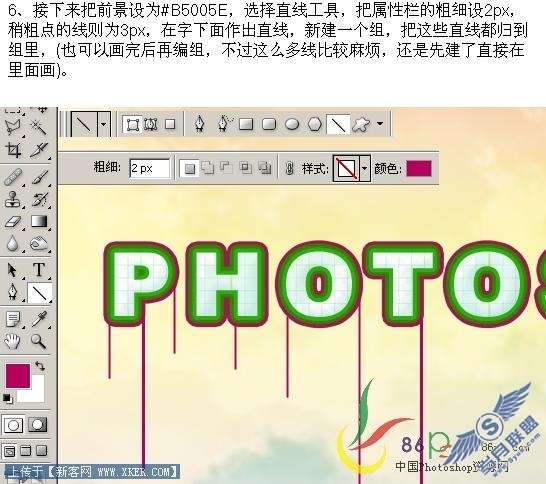This screenshot has height=484, width=546.
Task: Enable Paths drawing mode
Action: pyautogui.click(x=151, y=124)
